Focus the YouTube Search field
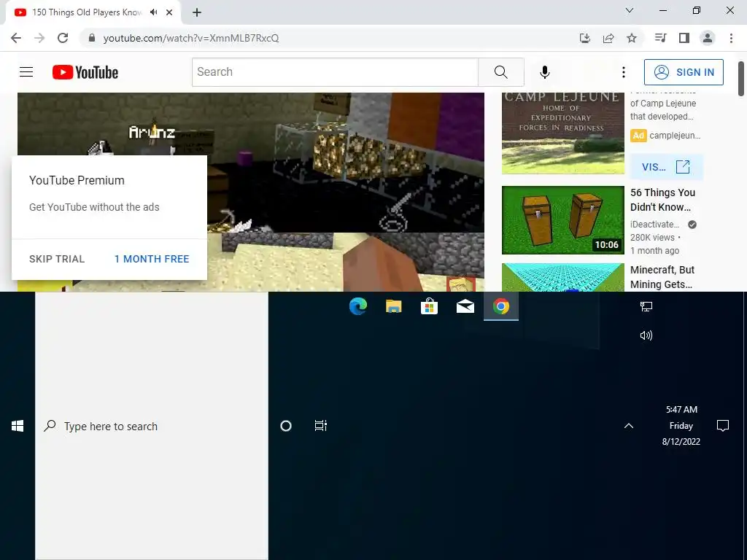 pos(336,72)
